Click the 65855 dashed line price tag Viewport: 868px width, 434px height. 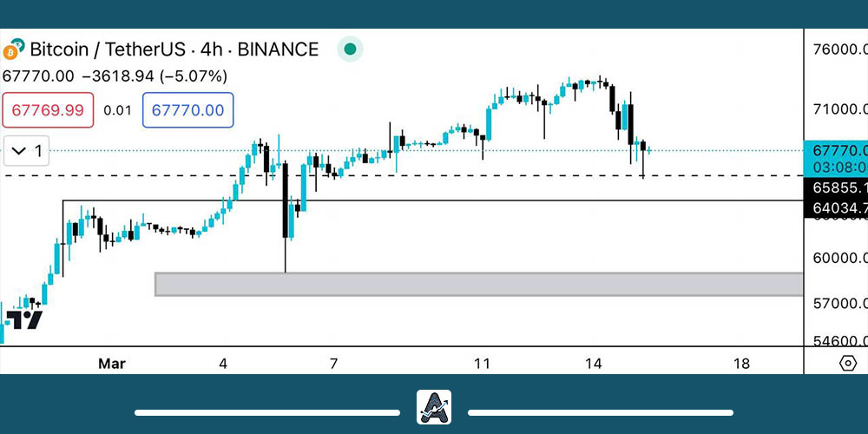pyautogui.click(x=836, y=187)
